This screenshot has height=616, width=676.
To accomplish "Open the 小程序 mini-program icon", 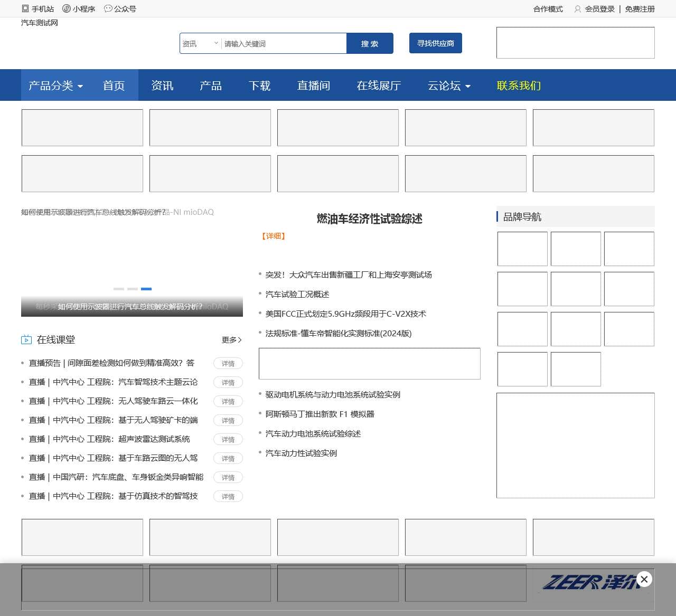I will pyautogui.click(x=65, y=8).
